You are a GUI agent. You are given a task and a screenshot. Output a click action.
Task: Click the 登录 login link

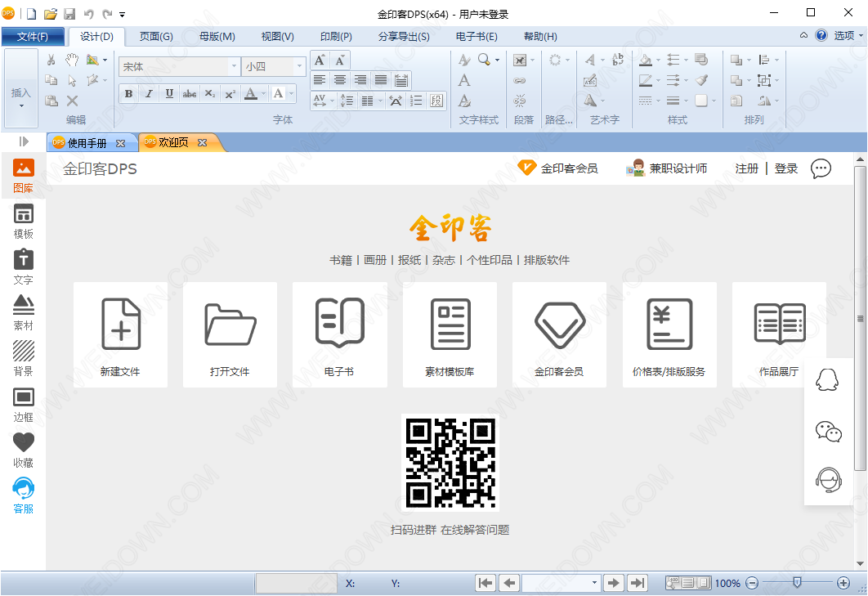pyautogui.click(x=786, y=168)
